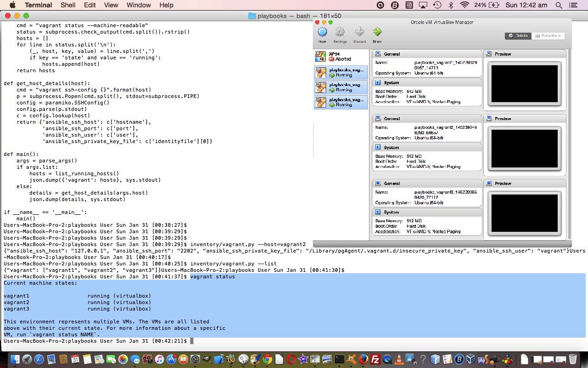Viewport: 588px width, 368px height.
Task: Click the General header for playbooks_vagrant3
Action: coord(427,184)
